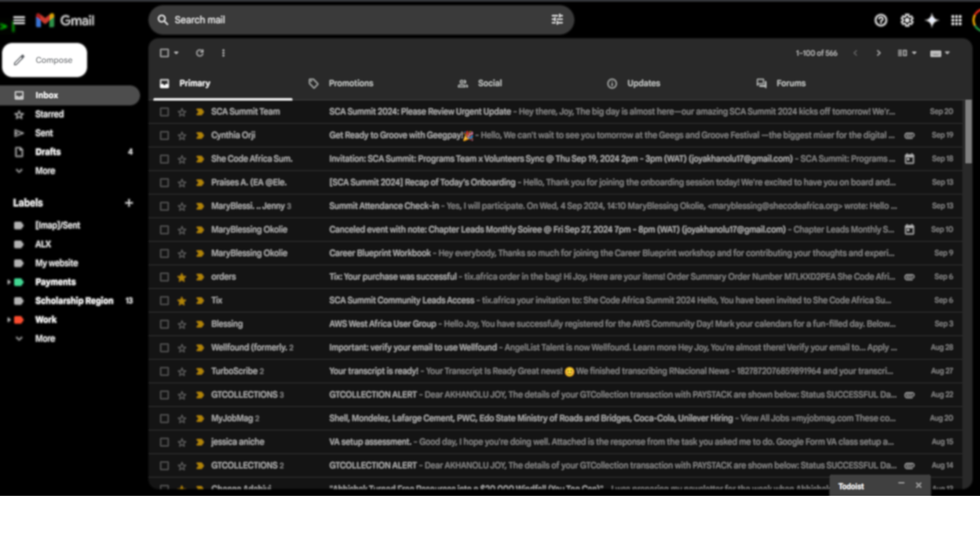
Task: Switch to the Forums tab
Action: coord(820,83)
